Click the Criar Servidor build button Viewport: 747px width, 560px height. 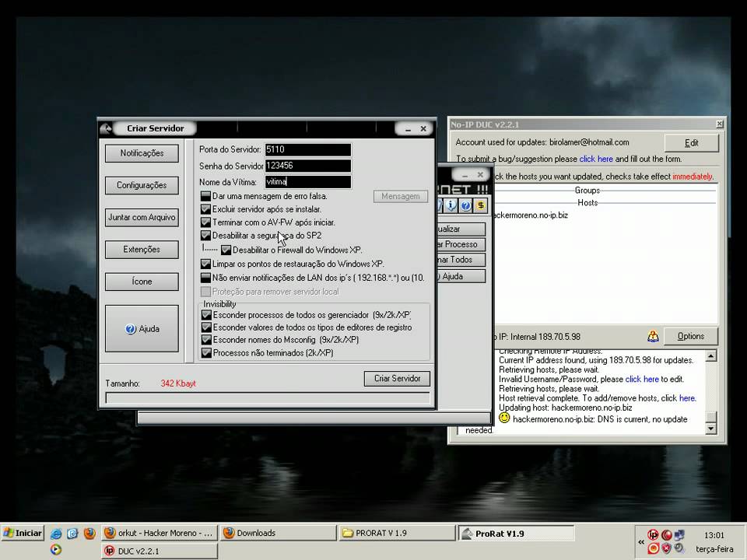point(397,379)
